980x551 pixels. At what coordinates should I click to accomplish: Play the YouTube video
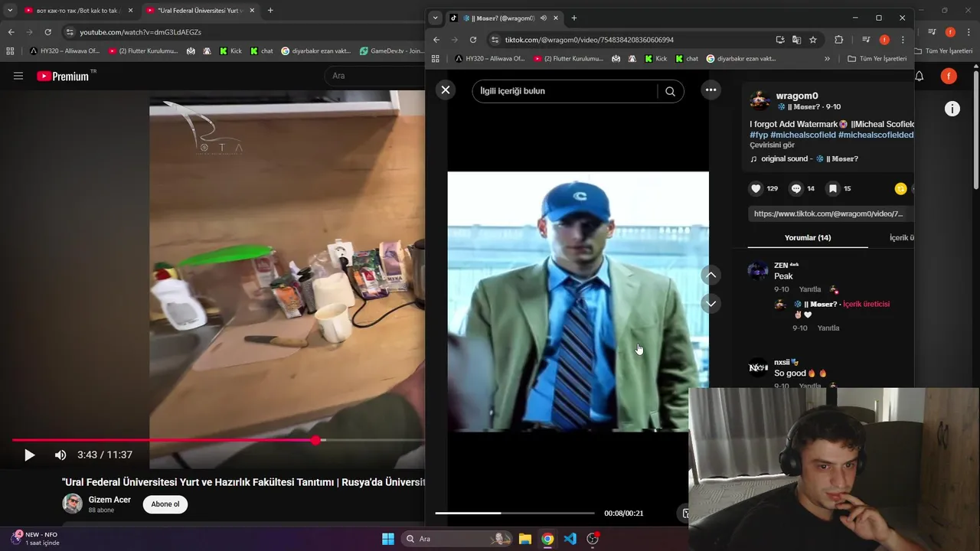pos(29,455)
